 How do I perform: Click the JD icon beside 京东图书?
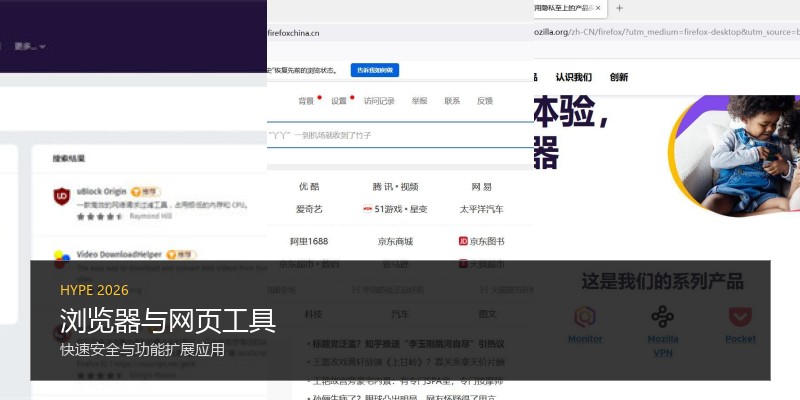coord(463,241)
